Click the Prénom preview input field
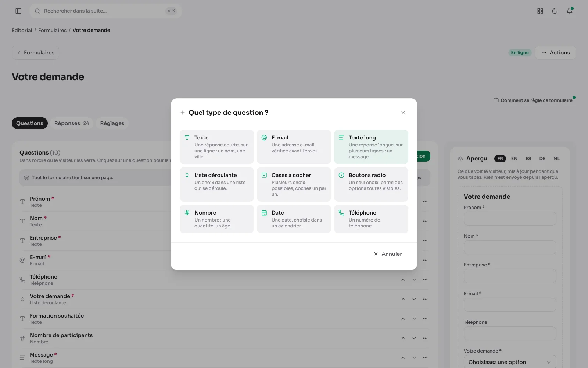This screenshot has width=588, height=368. click(510, 219)
